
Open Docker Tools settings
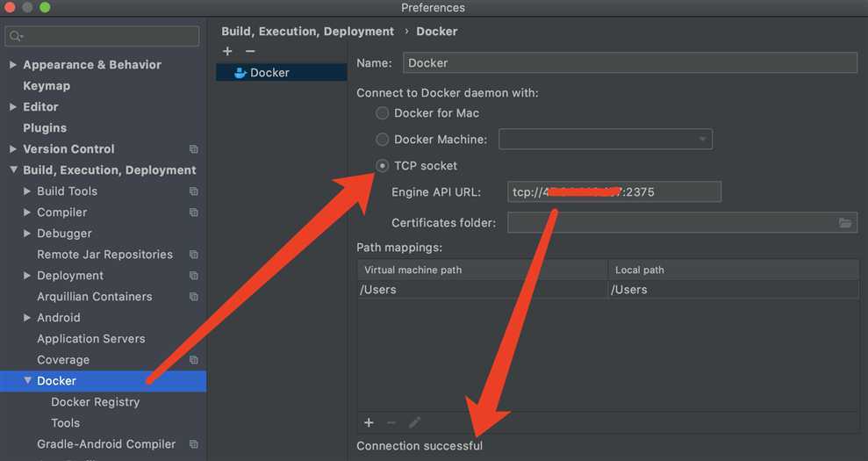click(65, 422)
